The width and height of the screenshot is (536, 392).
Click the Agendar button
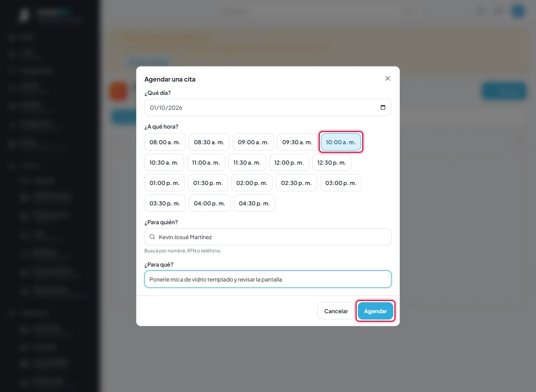[376, 311]
